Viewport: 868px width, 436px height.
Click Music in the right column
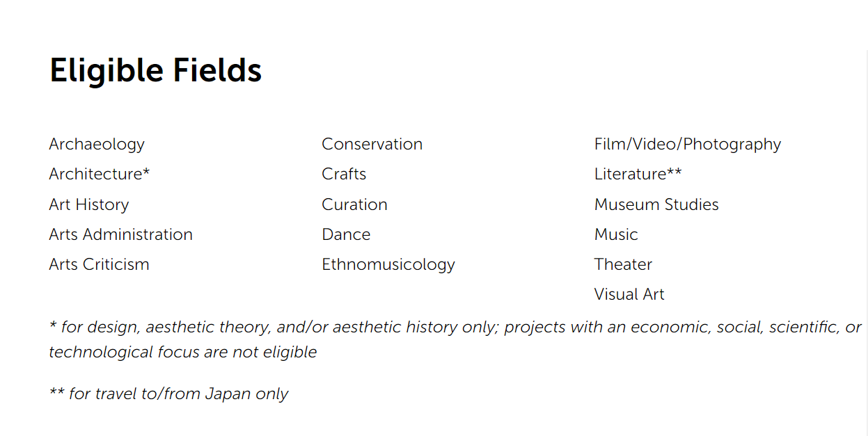point(616,234)
